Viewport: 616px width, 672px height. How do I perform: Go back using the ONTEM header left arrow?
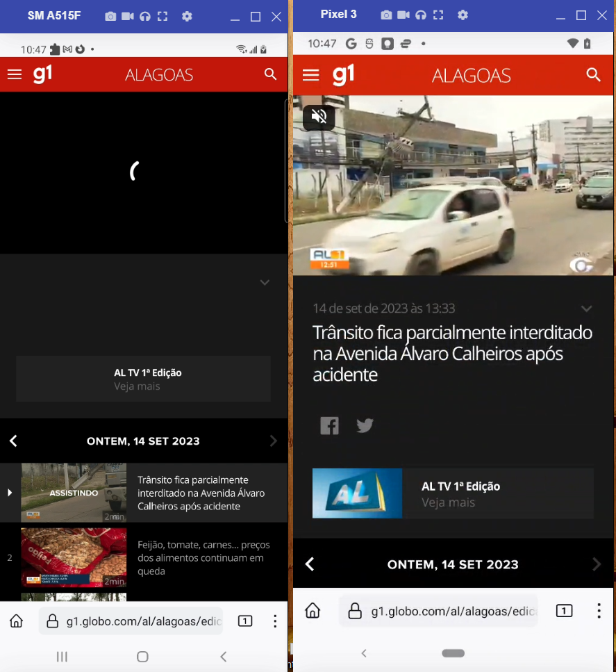click(x=310, y=564)
